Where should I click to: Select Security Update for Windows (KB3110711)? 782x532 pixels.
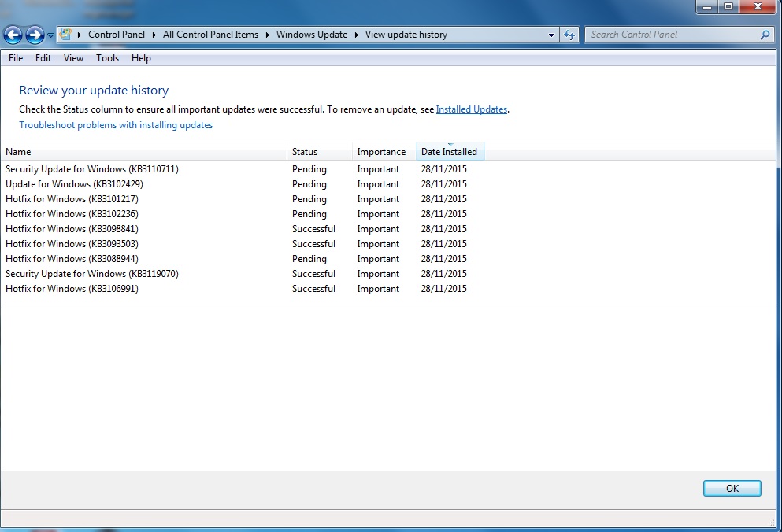point(92,169)
